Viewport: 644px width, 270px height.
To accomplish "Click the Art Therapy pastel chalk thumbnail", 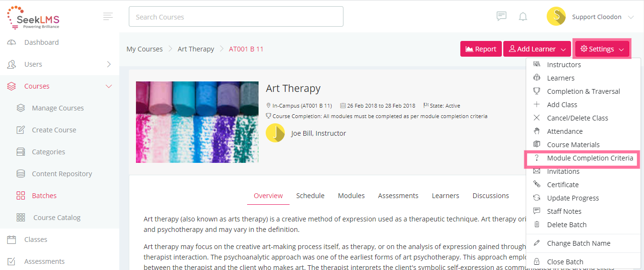I will (x=197, y=122).
